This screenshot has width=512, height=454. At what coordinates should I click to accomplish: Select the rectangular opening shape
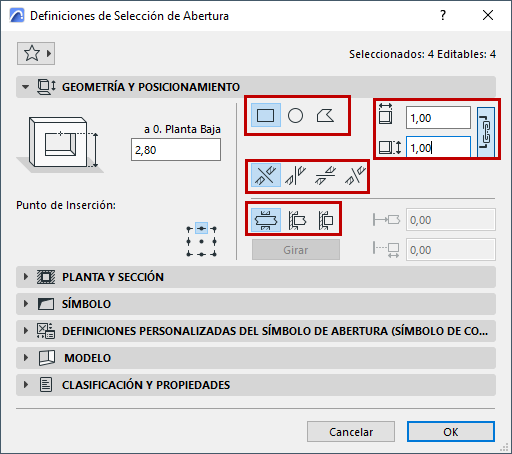pyautogui.click(x=266, y=115)
